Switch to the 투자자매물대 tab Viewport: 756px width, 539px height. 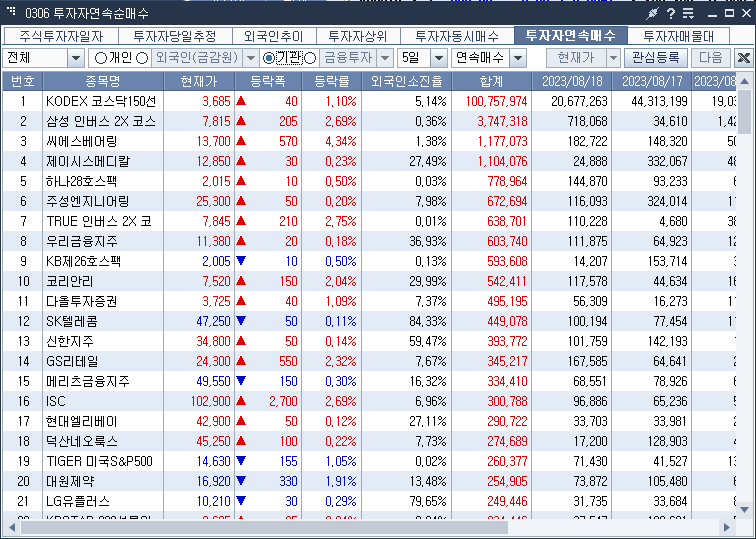tap(678, 36)
